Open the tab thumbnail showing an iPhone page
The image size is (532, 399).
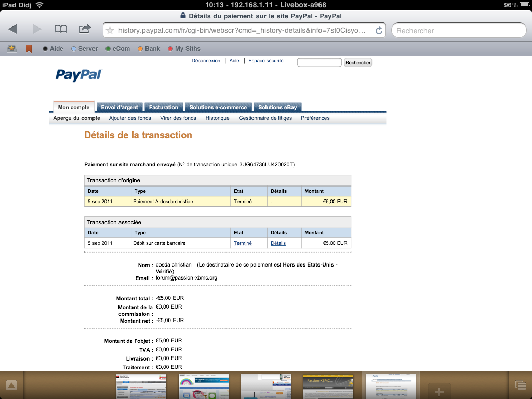266,386
